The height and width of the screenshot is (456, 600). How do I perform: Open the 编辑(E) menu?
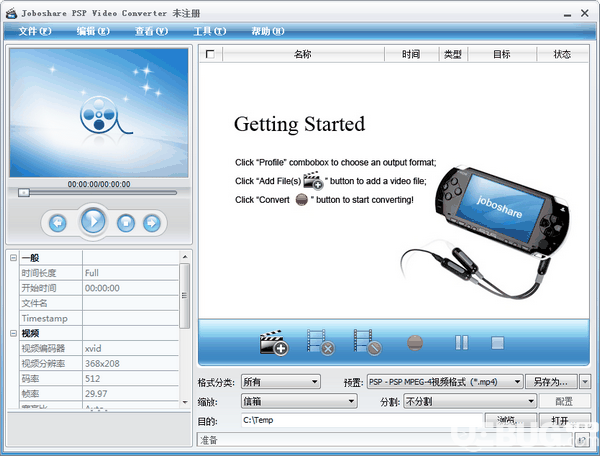[x=93, y=31]
